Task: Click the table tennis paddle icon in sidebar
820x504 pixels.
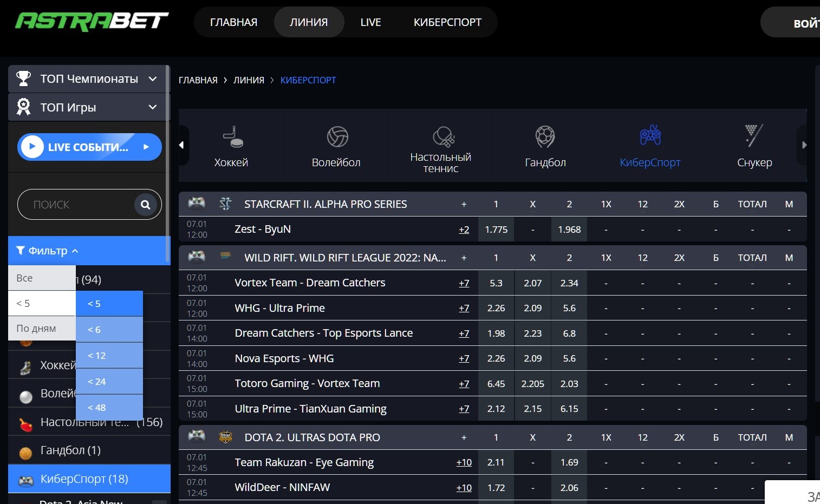Action: pyautogui.click(x=25, y=425)
